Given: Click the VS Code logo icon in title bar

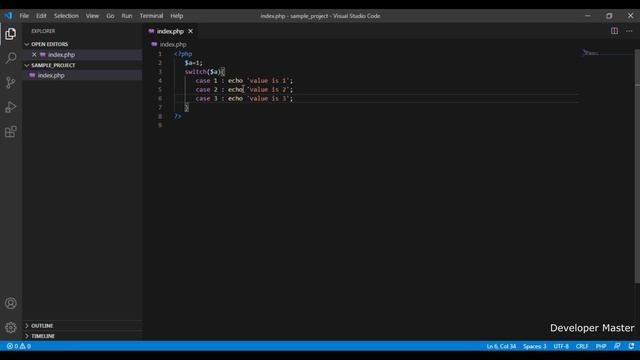Looking at the screenshot, I should [8, 16].
